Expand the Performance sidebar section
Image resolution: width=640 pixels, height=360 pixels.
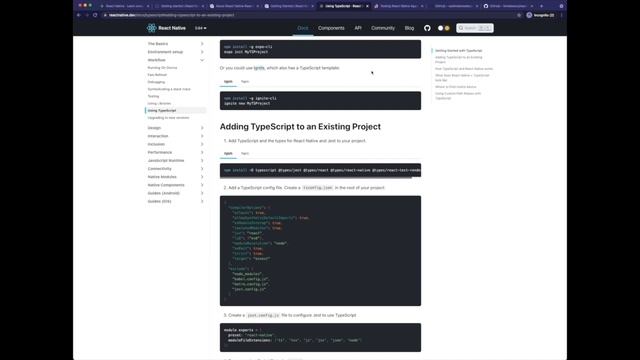click(x=176, y=152)
